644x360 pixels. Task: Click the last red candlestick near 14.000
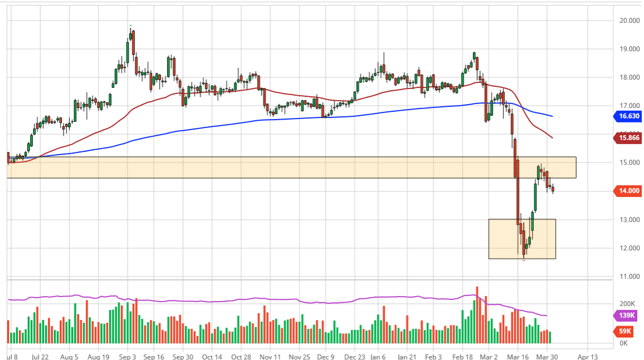click(553, 190)
